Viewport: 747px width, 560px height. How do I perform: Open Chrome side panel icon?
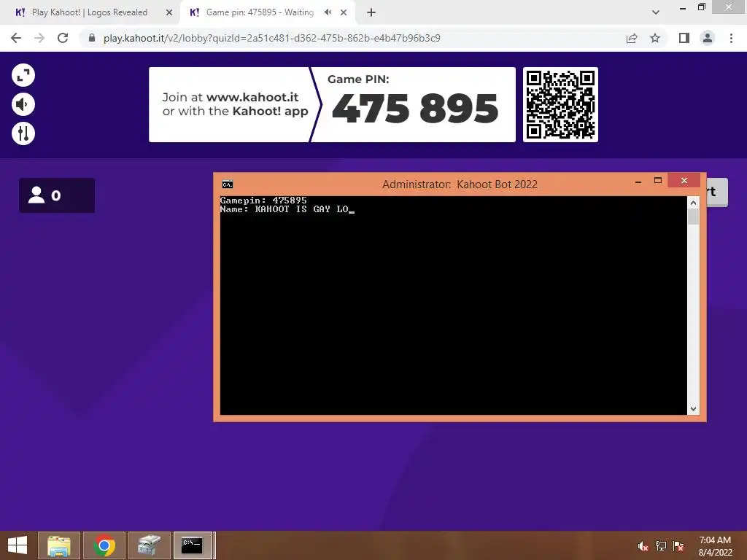tap(684, 38)
